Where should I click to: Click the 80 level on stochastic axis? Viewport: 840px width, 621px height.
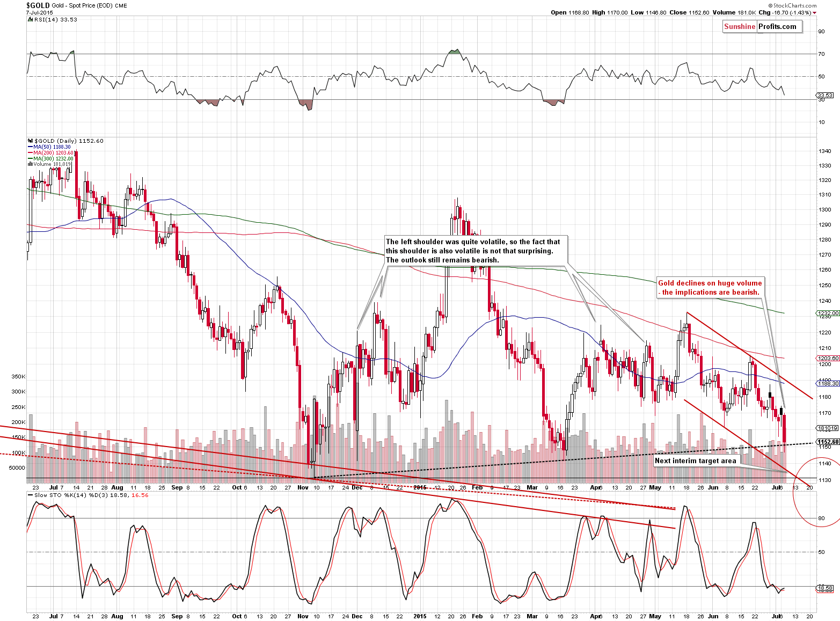click(821, 518)
